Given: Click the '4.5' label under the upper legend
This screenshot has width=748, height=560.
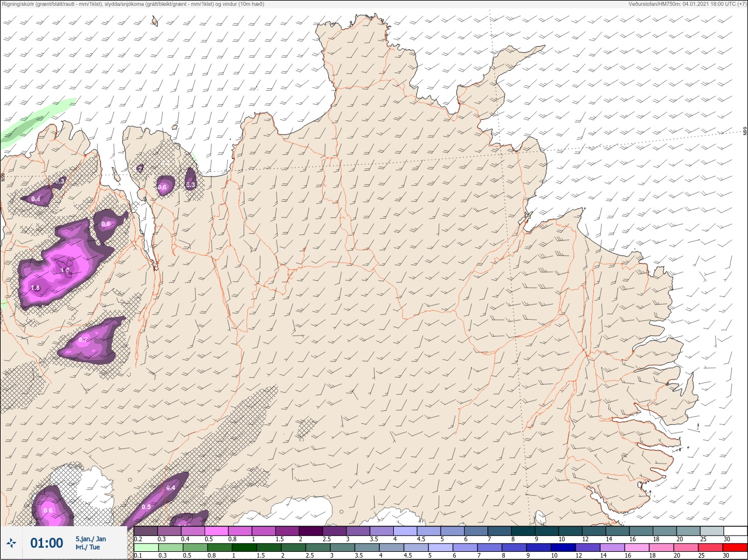Looking at the screenshot, I should 421,539.
